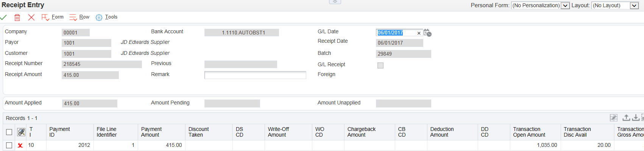The width and height of the screenshot is (644, 151).
Task: Click the red trash Delete icon
Action: 17,17
